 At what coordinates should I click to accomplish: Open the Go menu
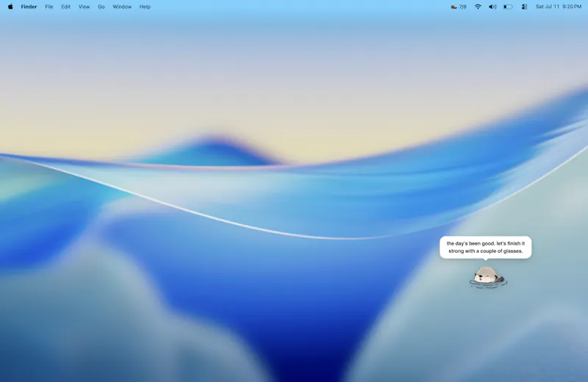pos(101,7)
